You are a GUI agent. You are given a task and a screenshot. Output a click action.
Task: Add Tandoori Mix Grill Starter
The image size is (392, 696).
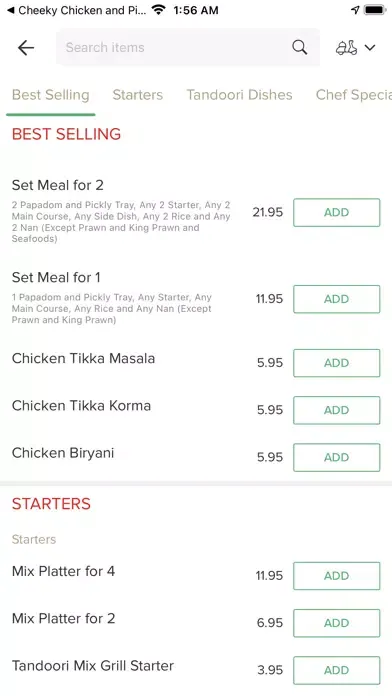tap(337, 670)
